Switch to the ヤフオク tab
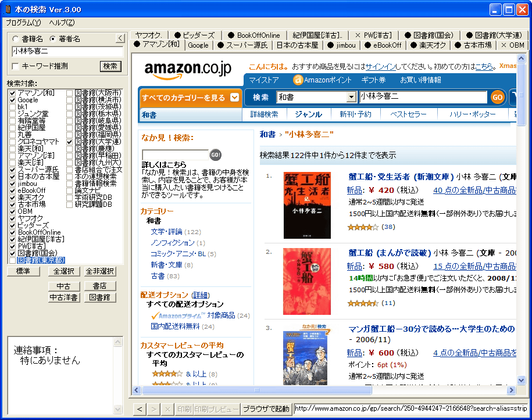Image resolution: width=532 pixels, height=420 pixels. [x=149, y=35]
